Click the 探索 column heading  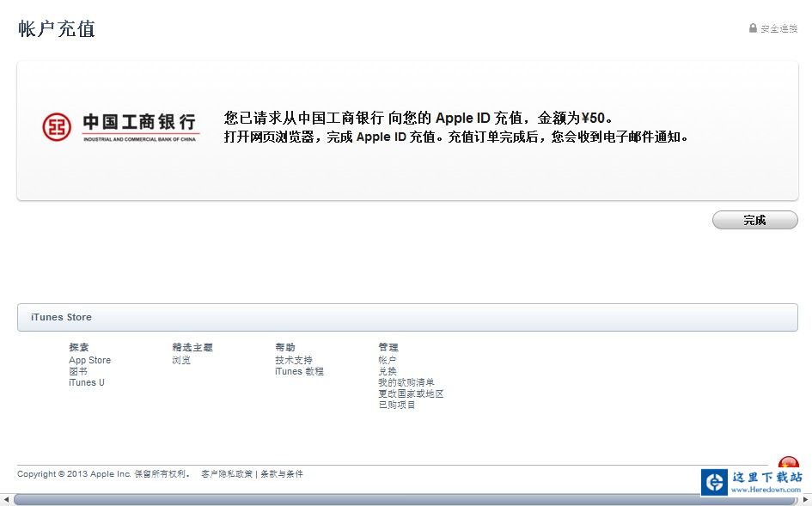click(79, 347)
